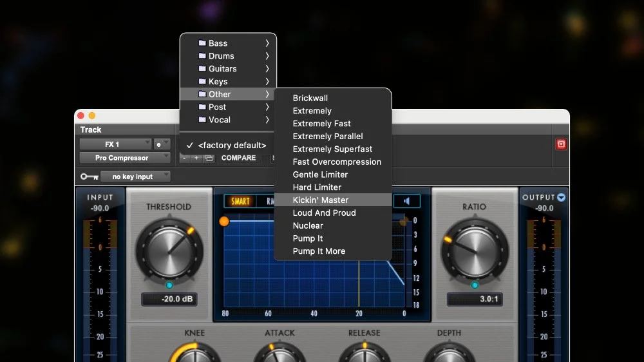Expand the Keys submenu chevron
644x362 pixels.
pos(267,81)
